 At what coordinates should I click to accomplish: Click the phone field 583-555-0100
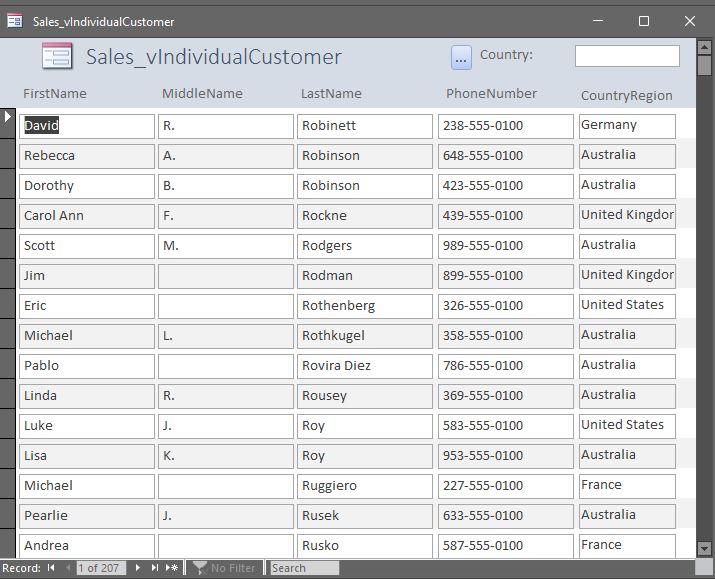pos(506,426)
